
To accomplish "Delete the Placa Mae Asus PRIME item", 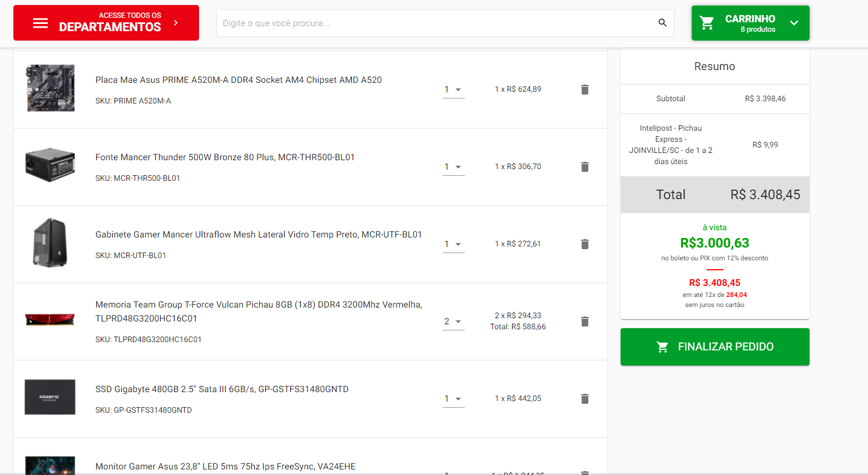I will [585, 90].
